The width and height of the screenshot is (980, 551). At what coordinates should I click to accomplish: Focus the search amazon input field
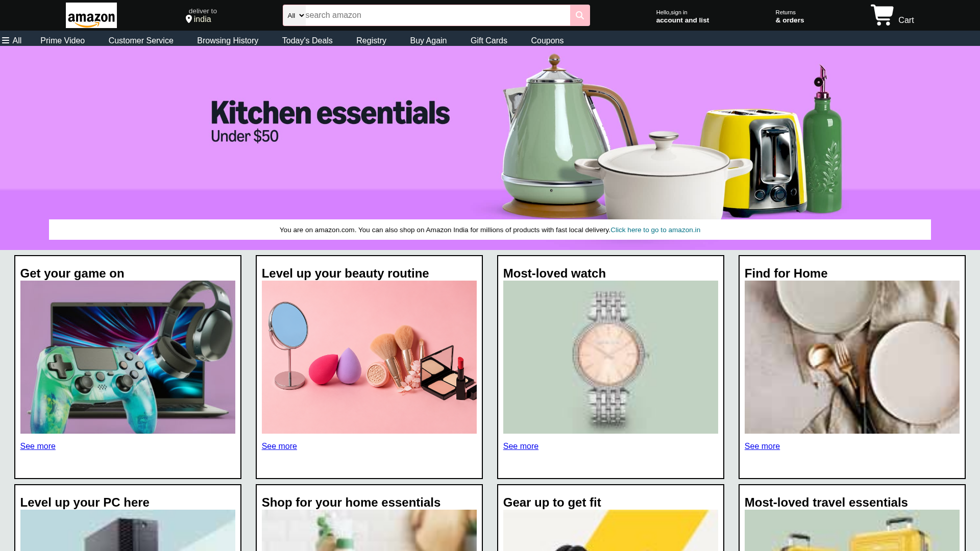pos(437,15)
